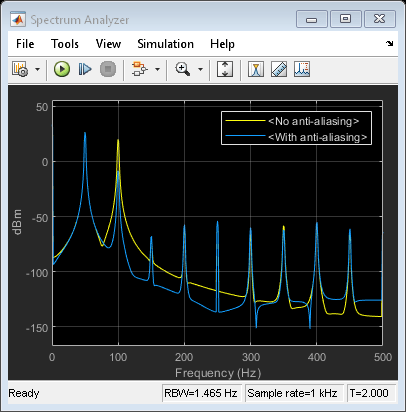Open the File menu
Screen dimensions: 406x412
click(25, 44)
